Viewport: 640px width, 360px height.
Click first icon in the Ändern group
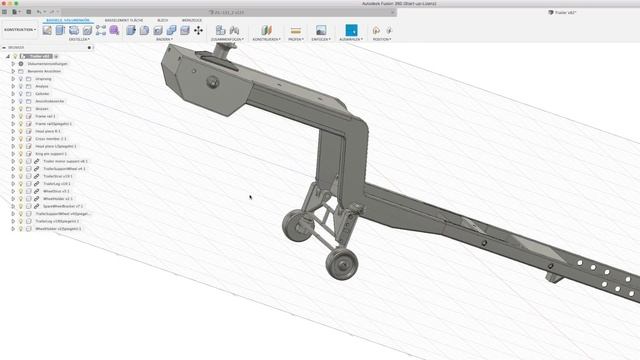[x=131, y=30]
